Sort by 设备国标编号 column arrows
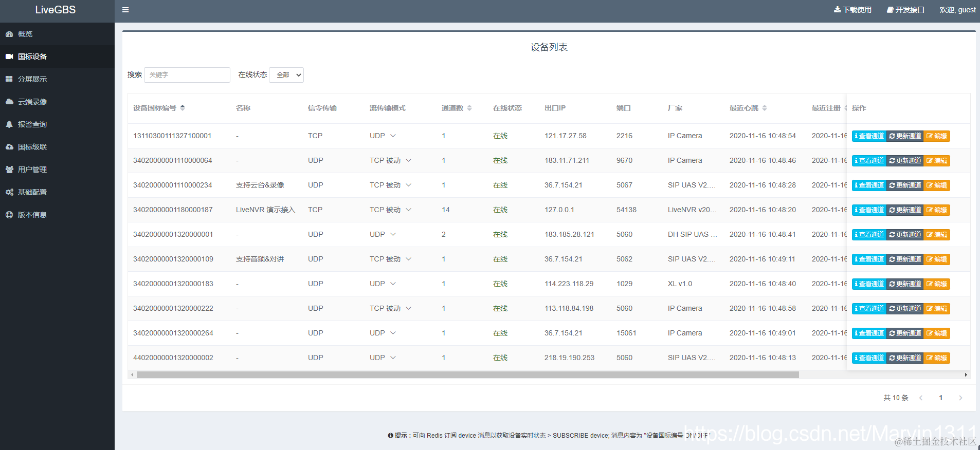Viewport: 980px width, 450px height. (183, 108)
